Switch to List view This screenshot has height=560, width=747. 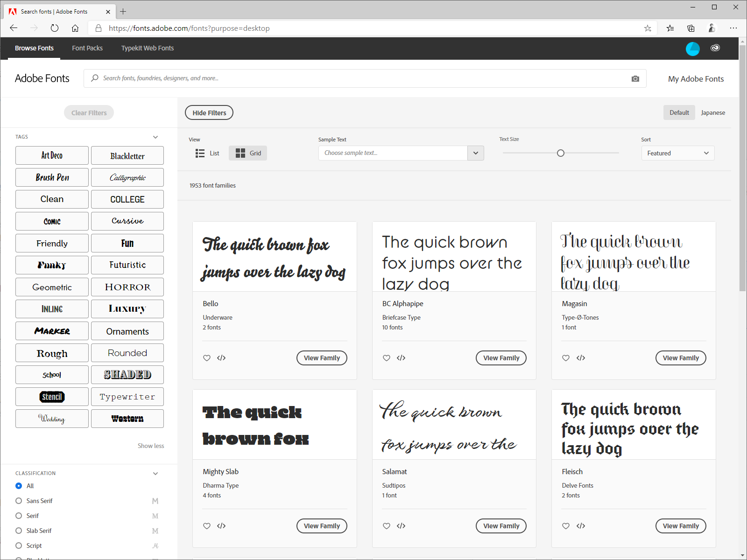[207, 153]
